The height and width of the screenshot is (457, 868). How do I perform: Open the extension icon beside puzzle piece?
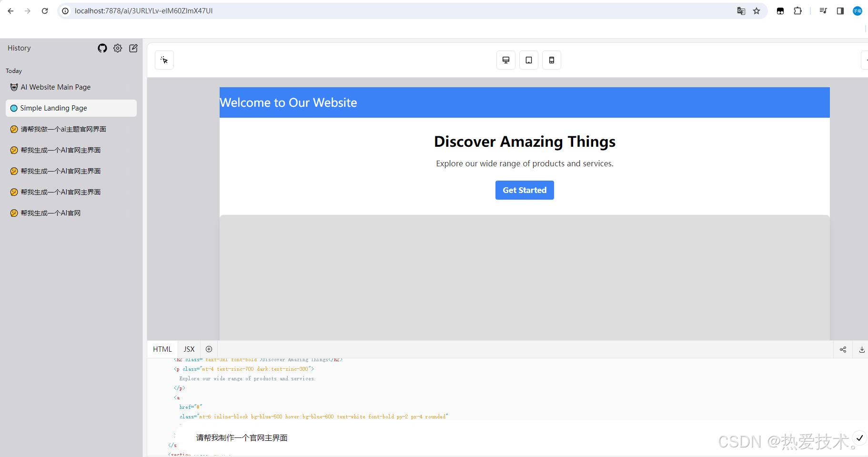(780, 11)
